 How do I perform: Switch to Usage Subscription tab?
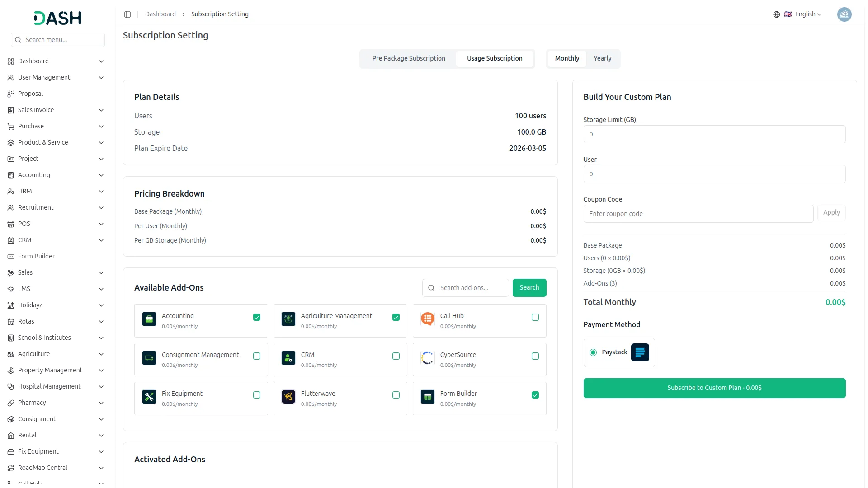pos(495,59)
